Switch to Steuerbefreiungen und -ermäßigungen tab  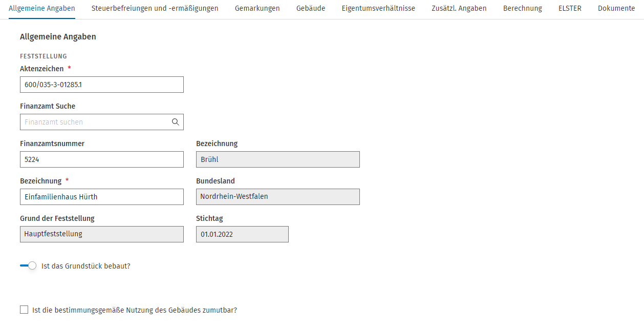coord(155,8)
